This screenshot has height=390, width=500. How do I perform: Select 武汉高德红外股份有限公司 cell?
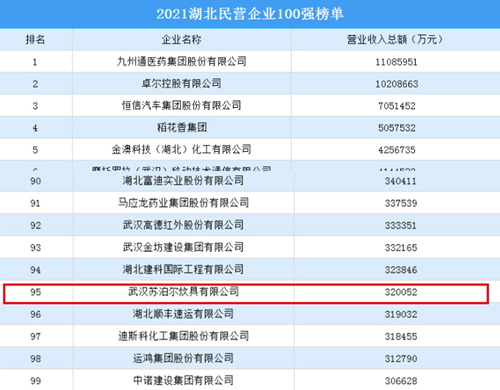pos(183,225)
